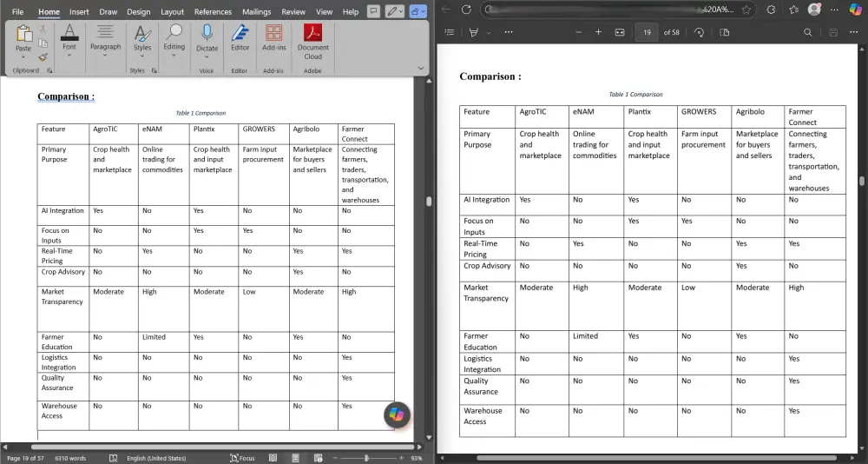This screenshot has height=464, width=868.
Task: Click the Word vertical scrollbar thumb
Action: tap(429, 202)
